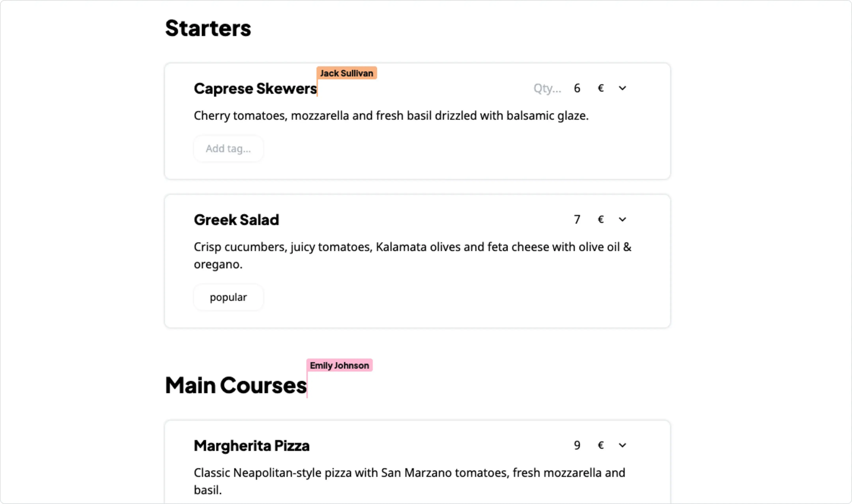This screenshot has height=504, width=852.
Task: Click the Qty placeholder field on Caprese Skewers
Action: click(x=547, y=88)
